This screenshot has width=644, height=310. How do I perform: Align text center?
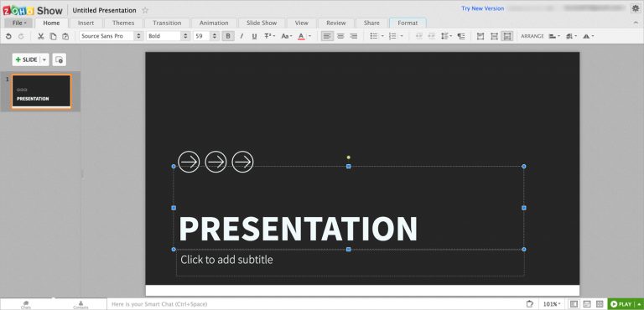(340, 36)
